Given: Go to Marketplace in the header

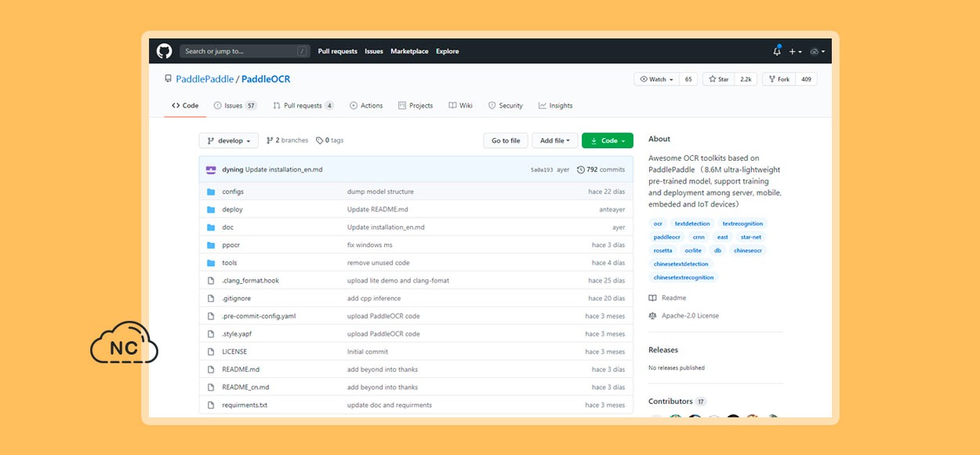Looking at the screenshot, I should pos(409,51).
